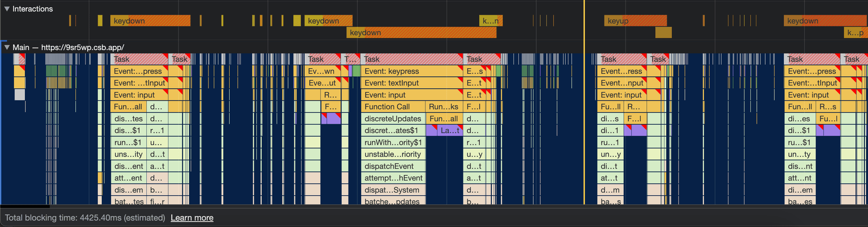Select the Run...ks block

443,107
